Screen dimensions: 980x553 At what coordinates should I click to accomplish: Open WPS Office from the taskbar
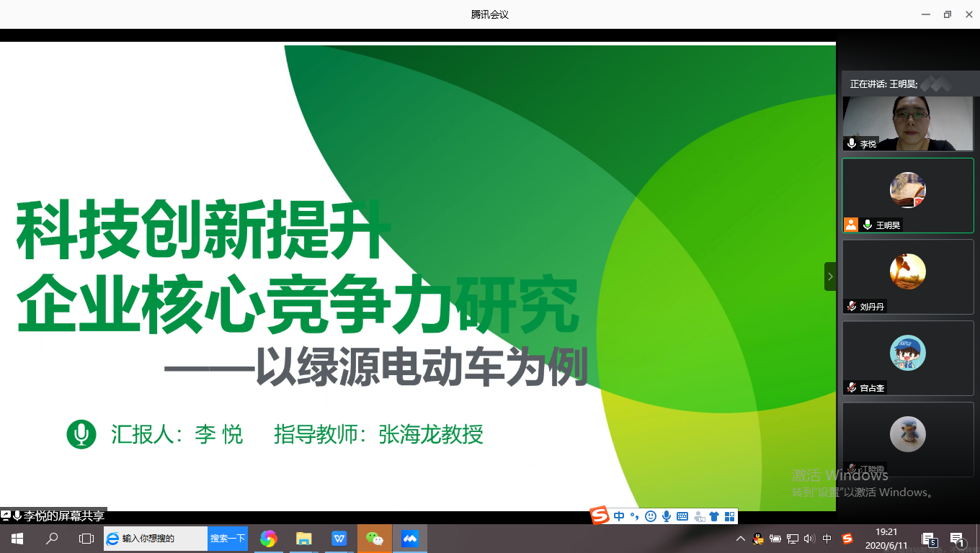pyautogui.click(x=339, y=539)
